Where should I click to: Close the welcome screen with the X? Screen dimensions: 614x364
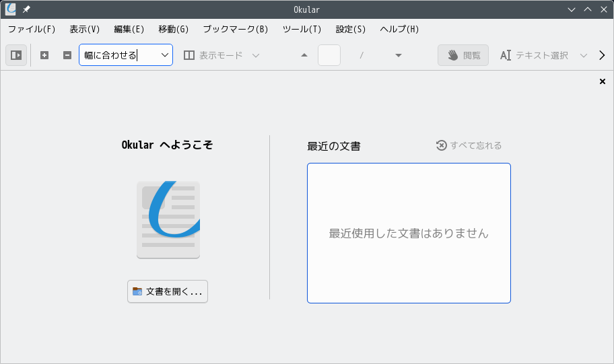[603, 81]
